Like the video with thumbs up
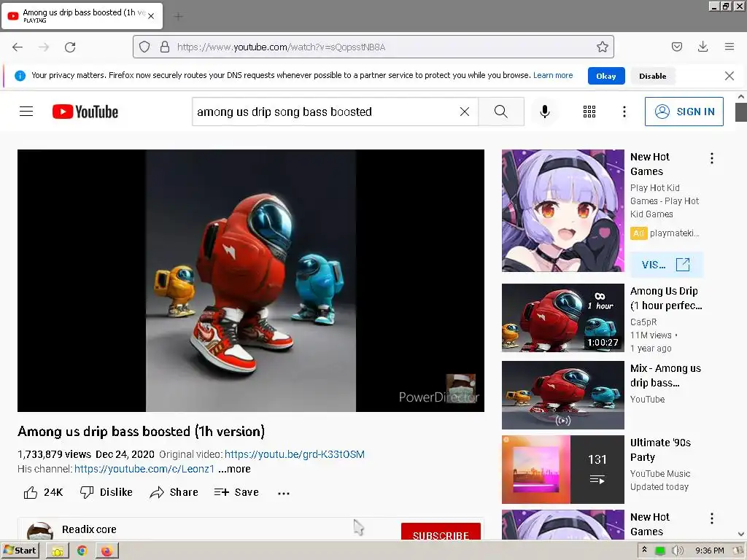The height and width of the screenshot is (560, 747). coord(43,492)
